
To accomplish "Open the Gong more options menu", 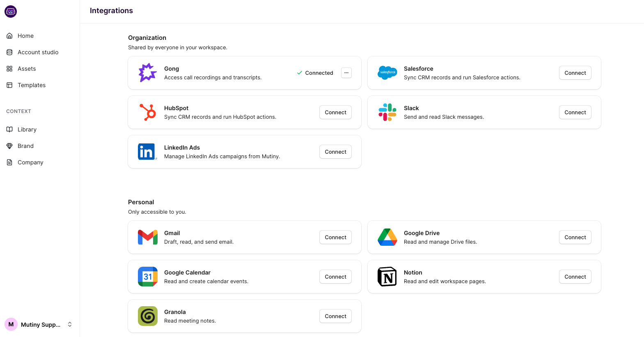I will pyautogui.click(x=346, y=73).
